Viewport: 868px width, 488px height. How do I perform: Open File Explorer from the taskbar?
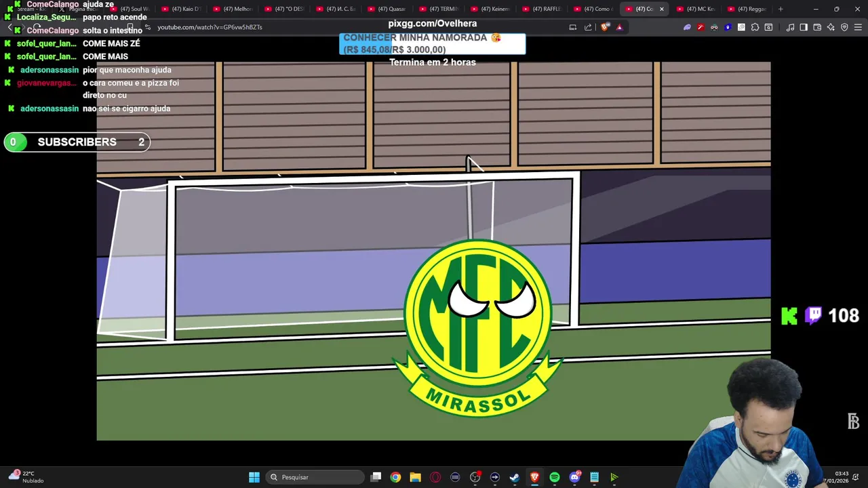coord(415,477)
